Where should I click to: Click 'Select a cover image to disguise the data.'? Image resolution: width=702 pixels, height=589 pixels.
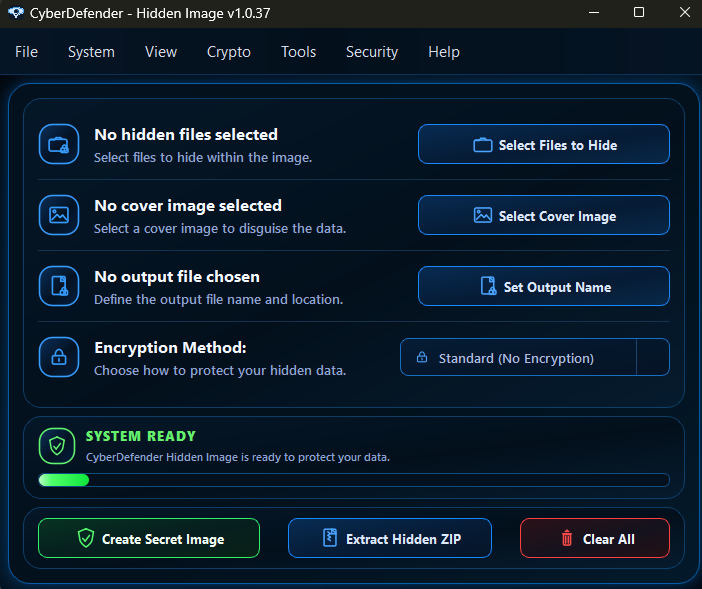[220, 229]
